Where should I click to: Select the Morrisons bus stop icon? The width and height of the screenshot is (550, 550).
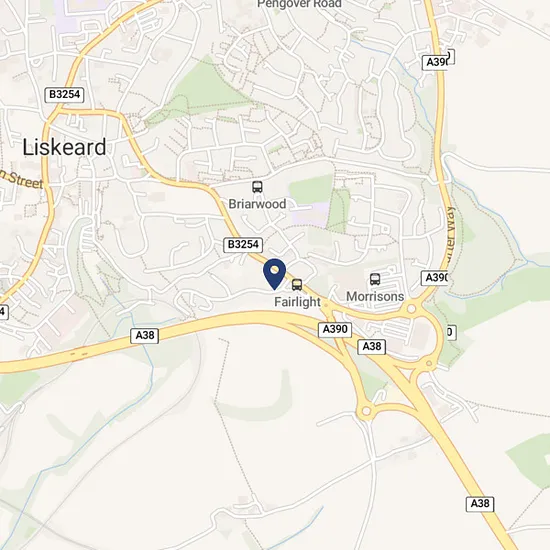(x=375, y=279)
